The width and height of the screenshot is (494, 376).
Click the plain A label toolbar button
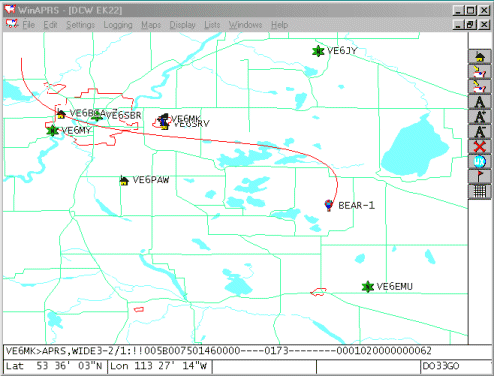pos(480,102)
